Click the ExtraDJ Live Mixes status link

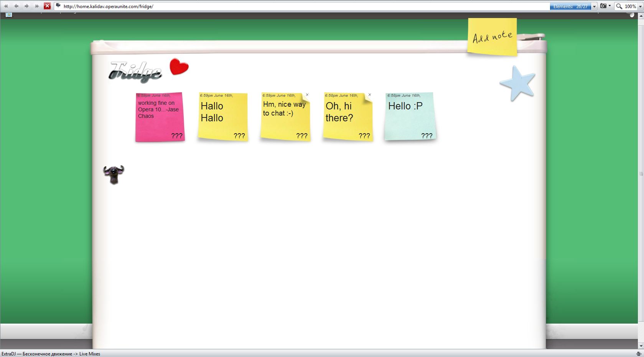[51, 354]
